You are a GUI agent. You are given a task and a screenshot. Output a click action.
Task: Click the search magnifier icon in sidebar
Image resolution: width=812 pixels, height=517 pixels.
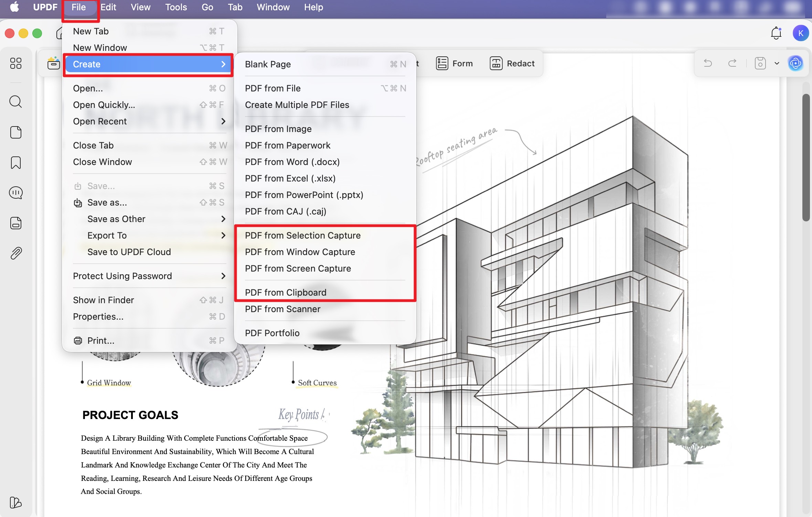[x=16, y=102]
